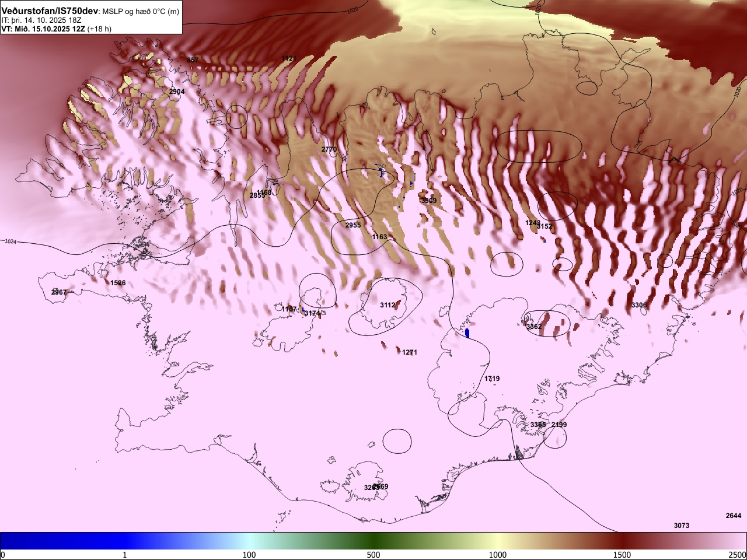Click the map value '2644'
The height and width of the screenshot is (560, 747).
(x=734, y=516)
